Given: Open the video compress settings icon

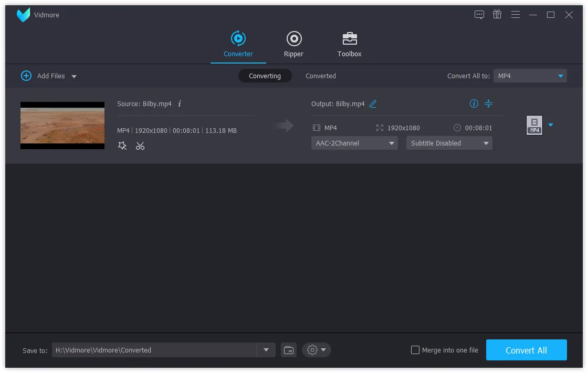Looking at the screenshot, I should [488, 103].
